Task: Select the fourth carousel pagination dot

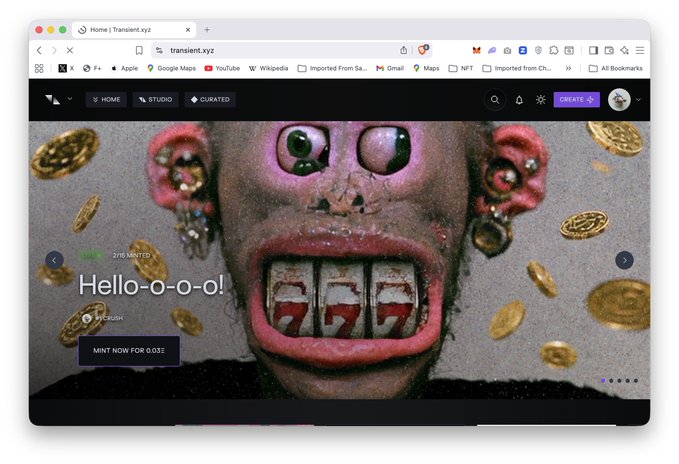Action: click(627, 381)
